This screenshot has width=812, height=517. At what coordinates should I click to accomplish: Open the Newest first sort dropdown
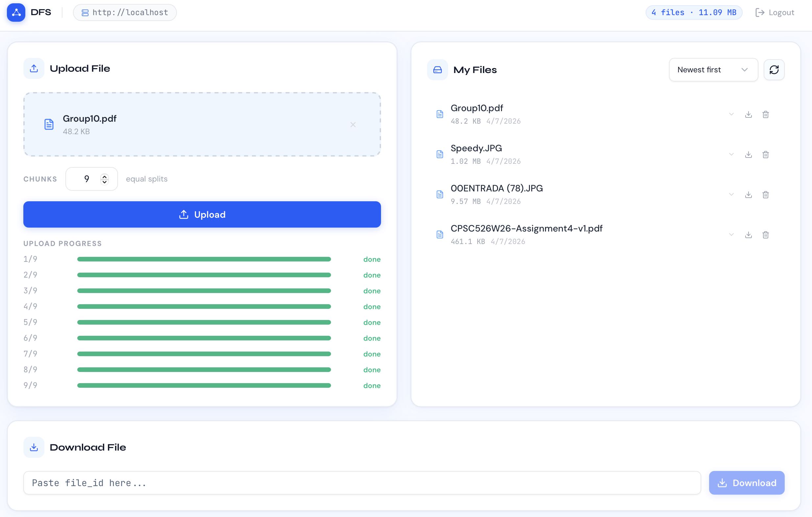coord(713,70)
